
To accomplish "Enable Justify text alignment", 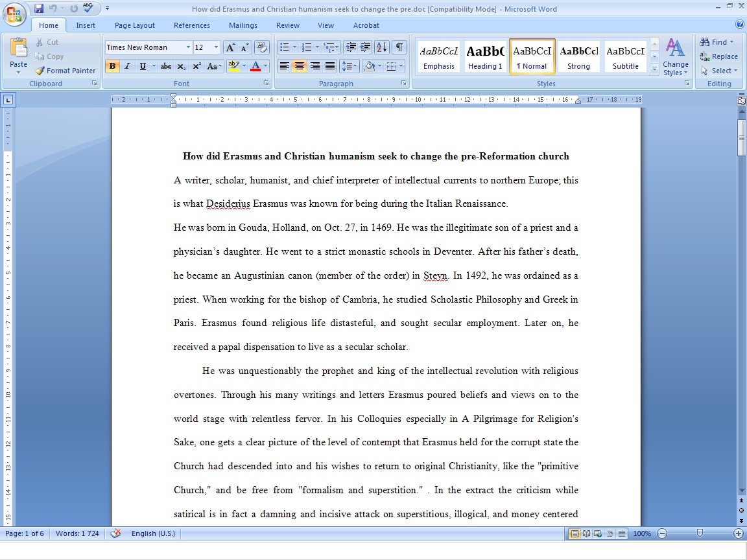I will click(330, 66).
